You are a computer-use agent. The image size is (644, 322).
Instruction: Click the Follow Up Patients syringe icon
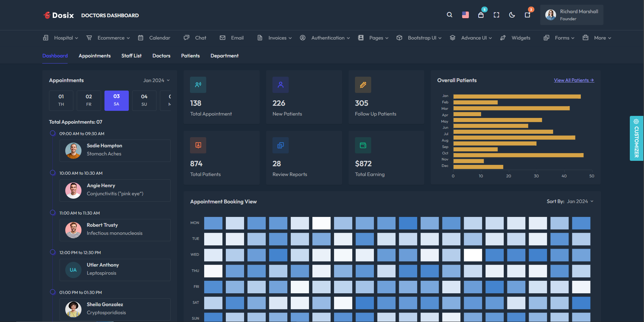click(x=363, y=85)
